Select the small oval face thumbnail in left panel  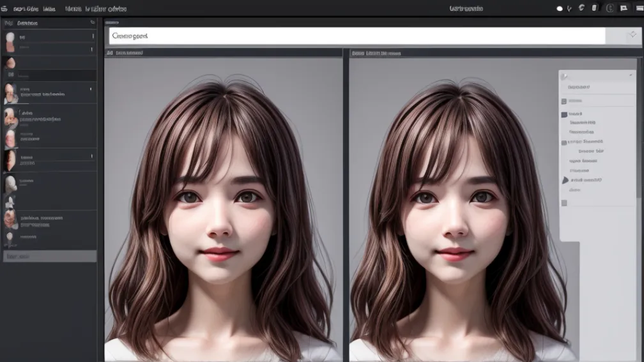coord(10,63)
